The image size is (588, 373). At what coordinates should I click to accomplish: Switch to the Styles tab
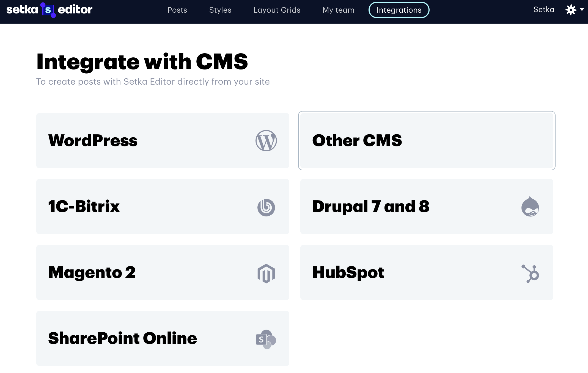coord(220,10)
